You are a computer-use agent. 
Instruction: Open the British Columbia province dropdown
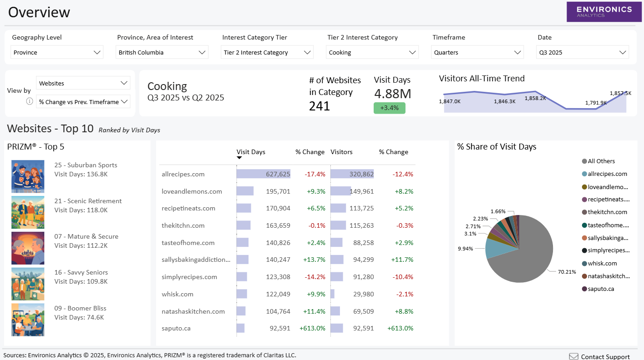point(162,52)
